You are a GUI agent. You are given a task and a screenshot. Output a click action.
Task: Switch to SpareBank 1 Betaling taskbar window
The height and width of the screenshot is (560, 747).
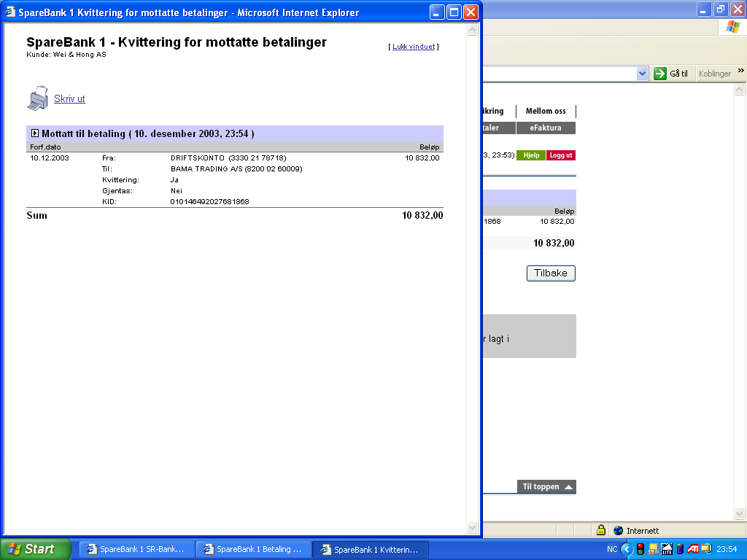[x=253, y=549]
